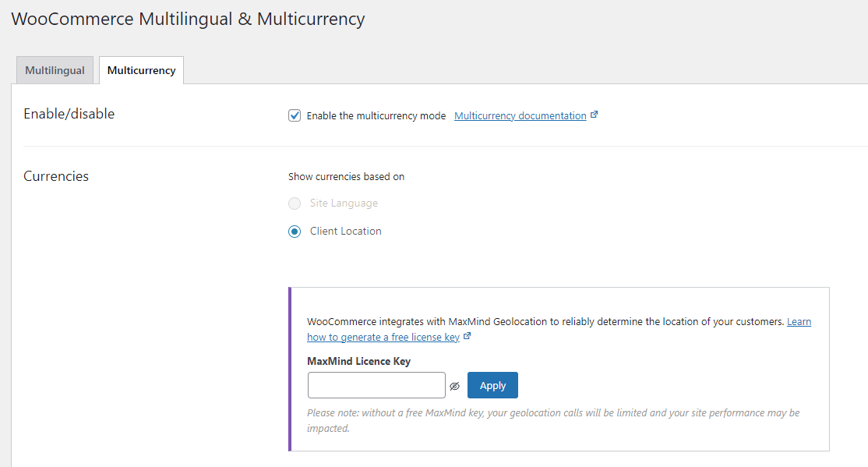Click the "Currencies" section heading
Screen dimensions: 868x467
56,176
